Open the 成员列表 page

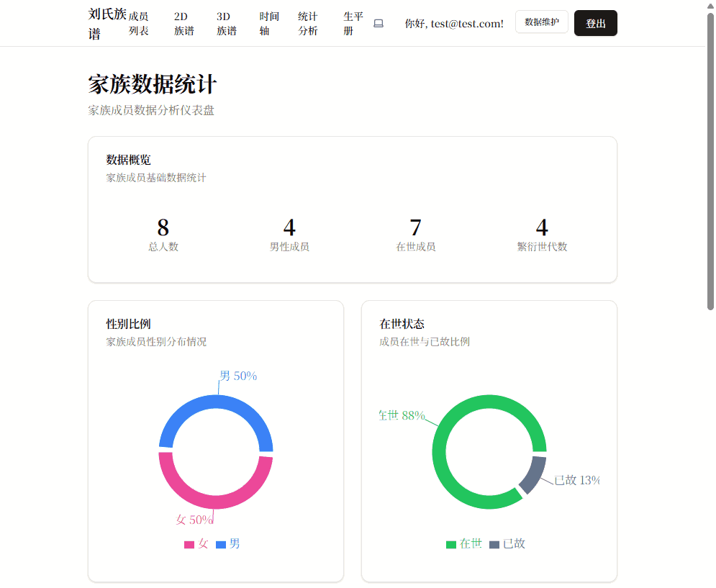139,24
